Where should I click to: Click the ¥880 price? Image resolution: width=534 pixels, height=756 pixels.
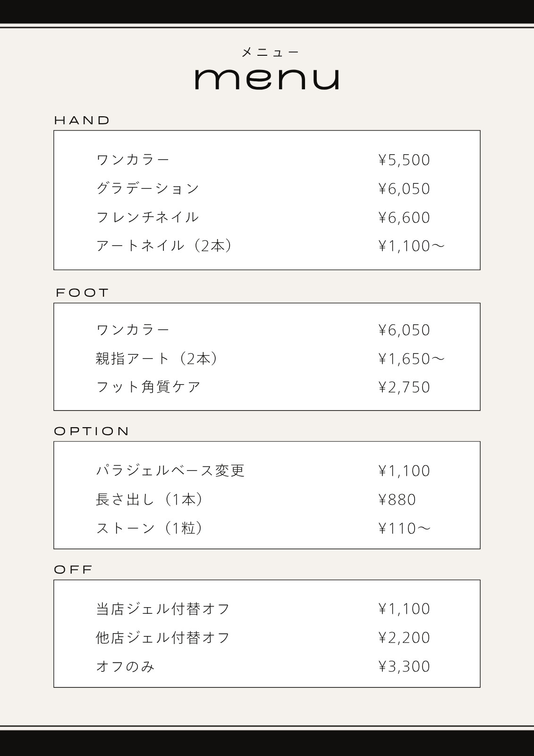pos(397,500)
